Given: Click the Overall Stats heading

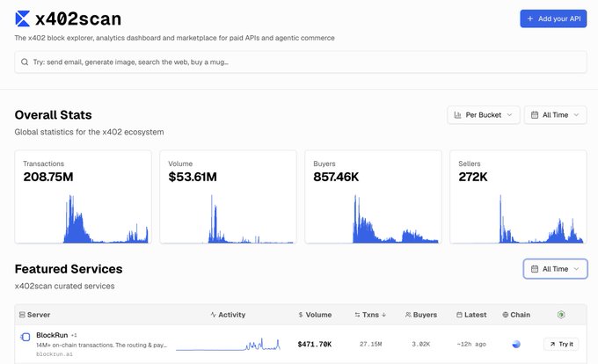Looking at the screenshot, I should click(53, 115).
